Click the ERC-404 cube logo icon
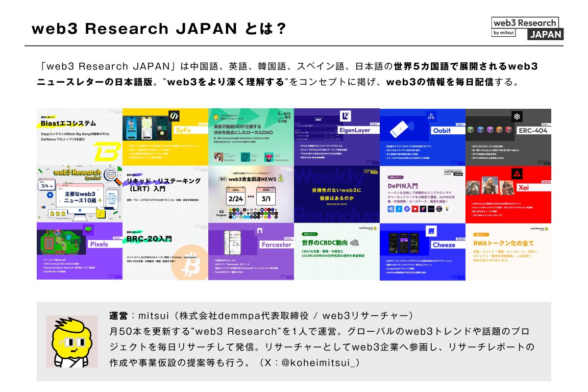 tap(517, 117)
